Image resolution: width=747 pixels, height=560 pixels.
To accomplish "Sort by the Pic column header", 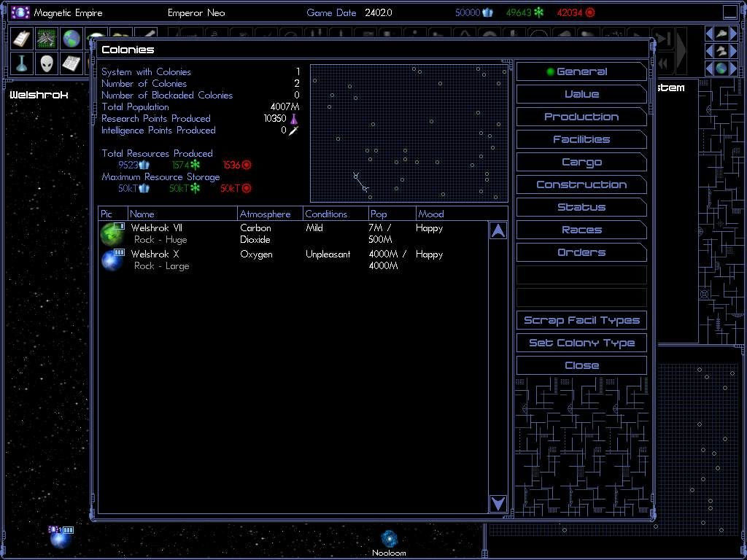I will pyautogui.click(x=113, y=214).
